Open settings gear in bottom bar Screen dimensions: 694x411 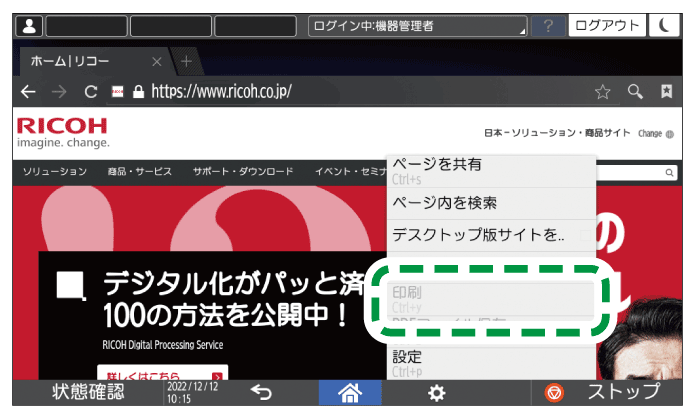436,393
